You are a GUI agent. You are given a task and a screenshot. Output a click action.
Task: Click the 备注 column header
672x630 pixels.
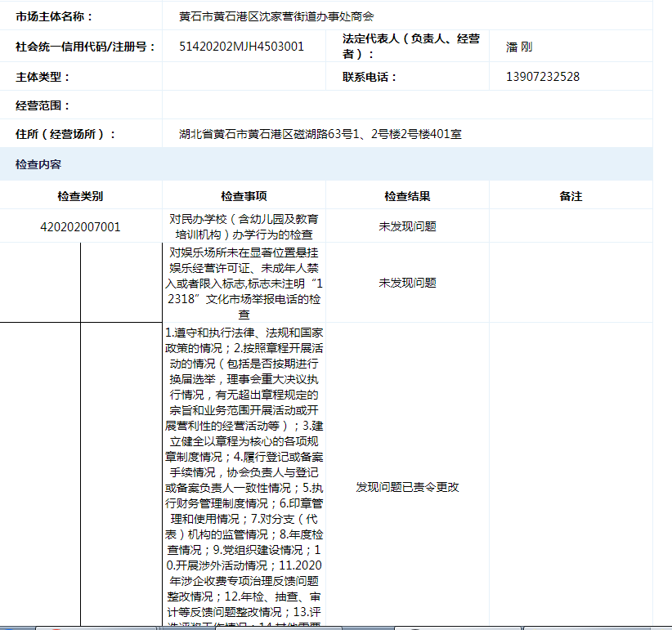click(571, 196)
